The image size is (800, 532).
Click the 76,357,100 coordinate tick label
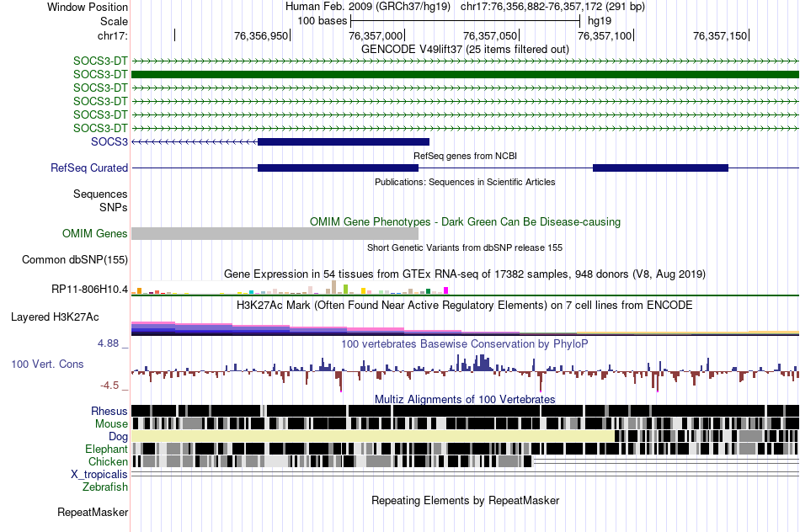605,35
